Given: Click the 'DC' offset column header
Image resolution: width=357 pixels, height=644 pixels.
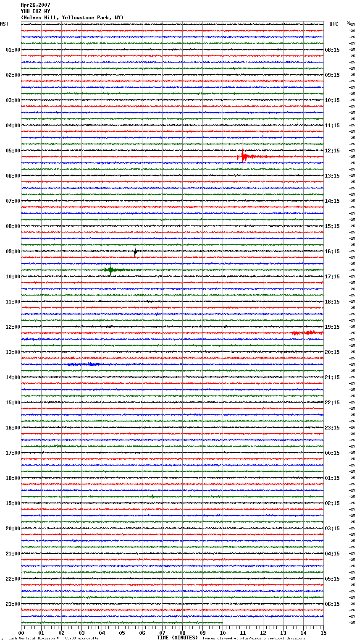Looking at the screenshot, I should point(349,23).
